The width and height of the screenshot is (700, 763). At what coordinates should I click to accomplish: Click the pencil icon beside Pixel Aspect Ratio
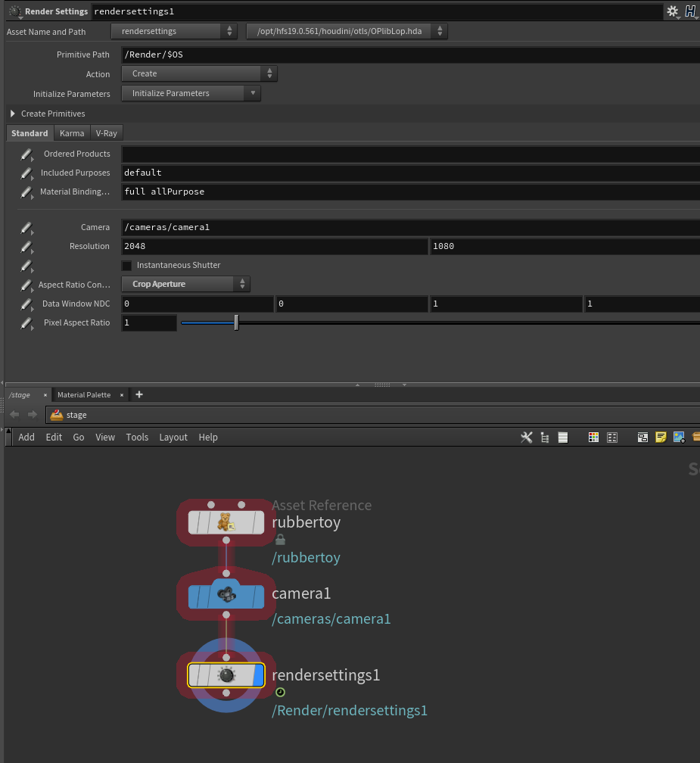pyautogui.click(x=26, y=324)
